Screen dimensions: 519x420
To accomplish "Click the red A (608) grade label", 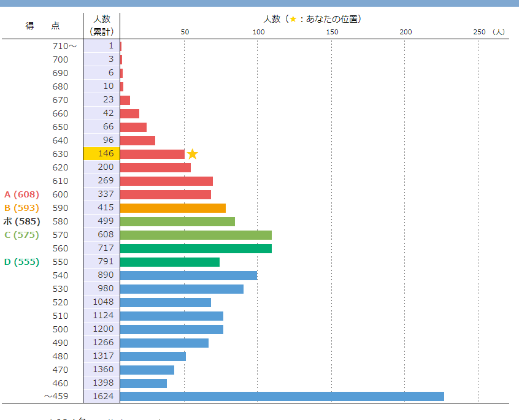I will point(21,194).
